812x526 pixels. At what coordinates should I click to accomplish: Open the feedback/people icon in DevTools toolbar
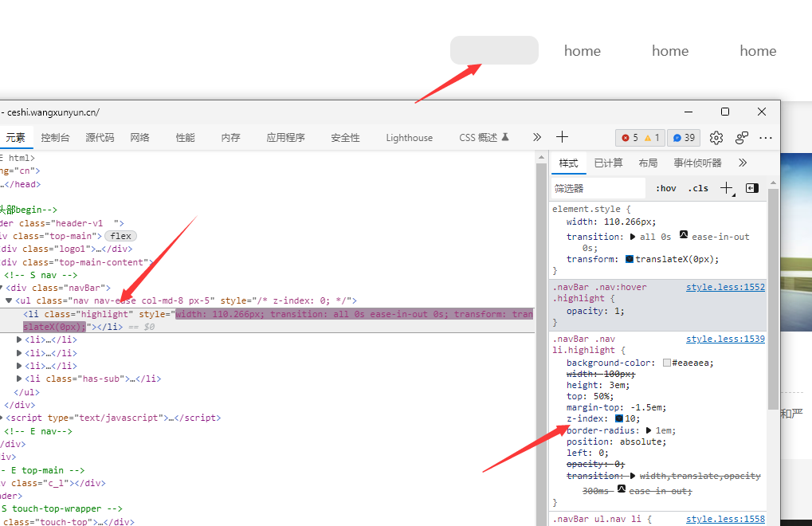pyautogui.click(x=742, y=138)
